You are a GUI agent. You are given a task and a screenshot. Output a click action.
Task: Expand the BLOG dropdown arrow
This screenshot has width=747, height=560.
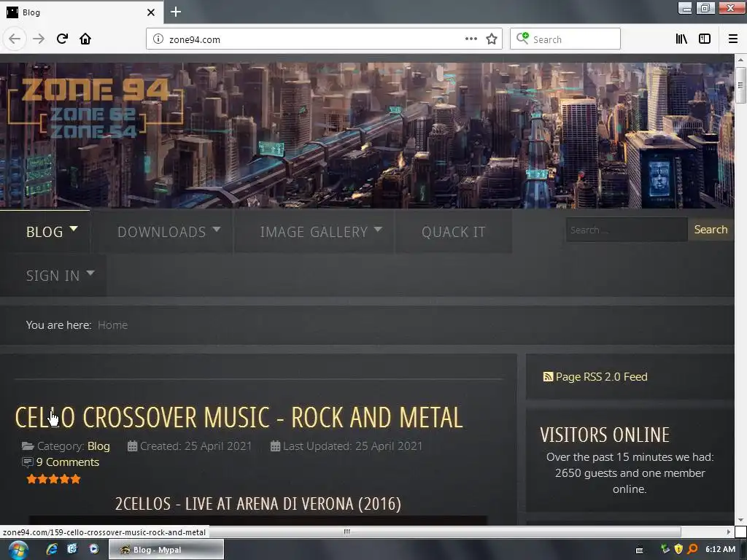pyautogui.click(x=74, y=229)
